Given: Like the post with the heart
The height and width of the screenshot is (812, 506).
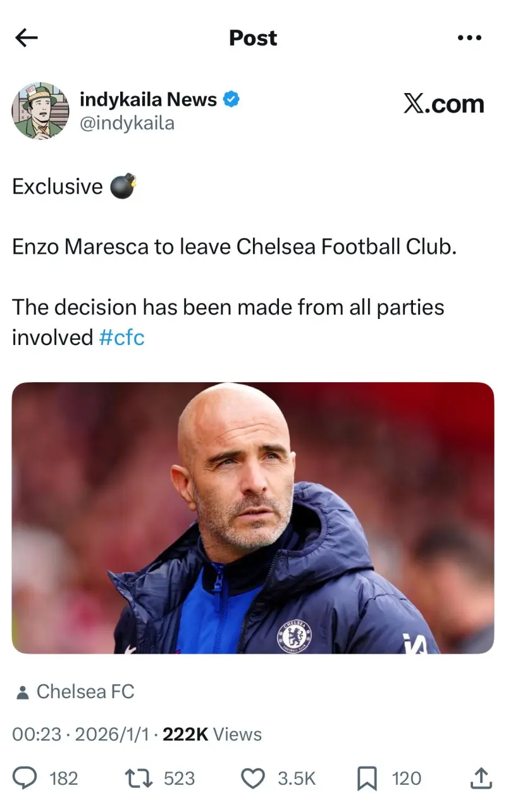Looking at the screenshot, I should click(x=254, y=778).
